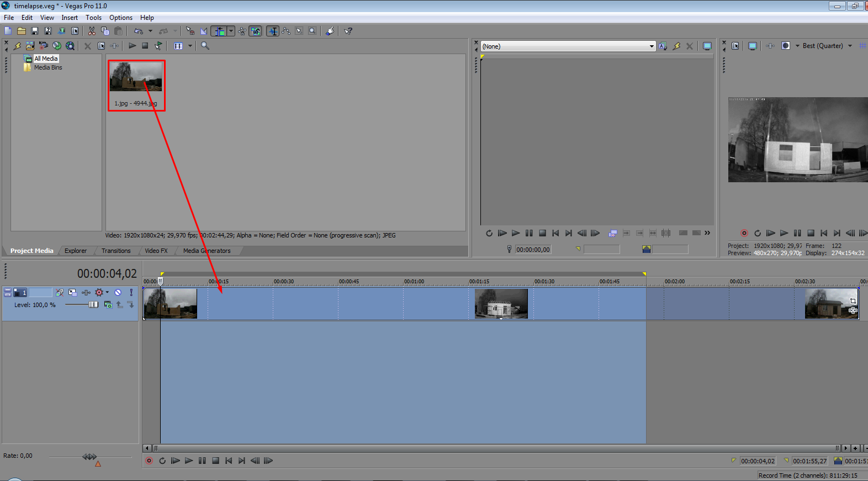This screenshot has width=868, height=481.
Task: Expand the Views dropdown arrow in Project Media
Action: pyautogui.click(x=190, y=46)
